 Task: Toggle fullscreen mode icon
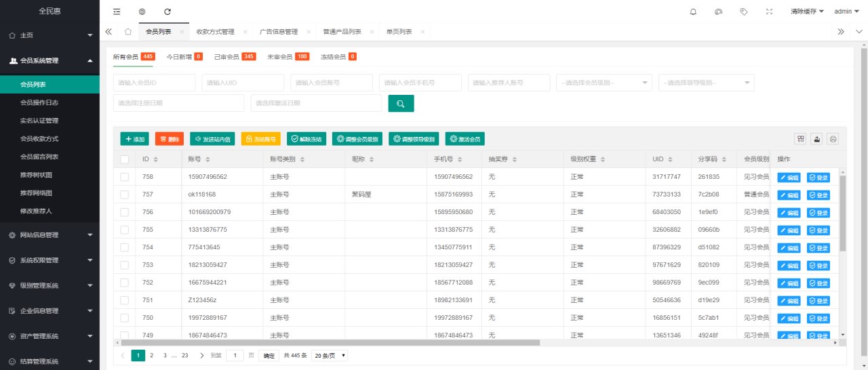click(x=769, y=12)
